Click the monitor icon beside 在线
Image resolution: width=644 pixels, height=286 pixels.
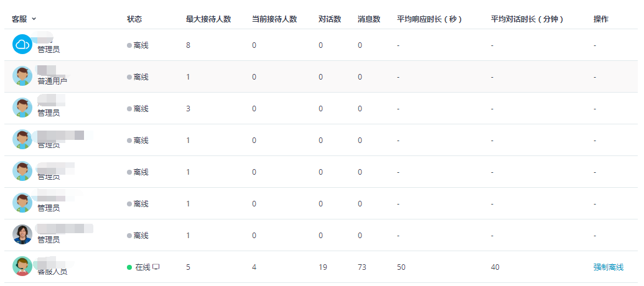click(156, 267)
